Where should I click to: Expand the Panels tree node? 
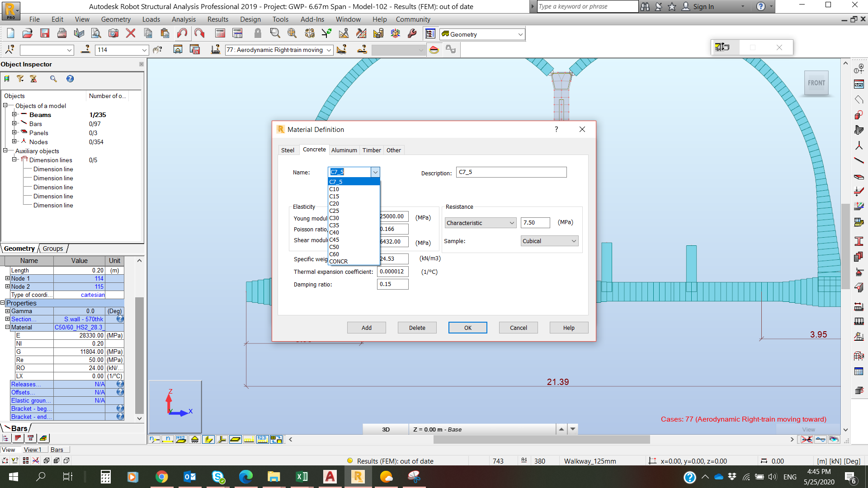point(14,132)
